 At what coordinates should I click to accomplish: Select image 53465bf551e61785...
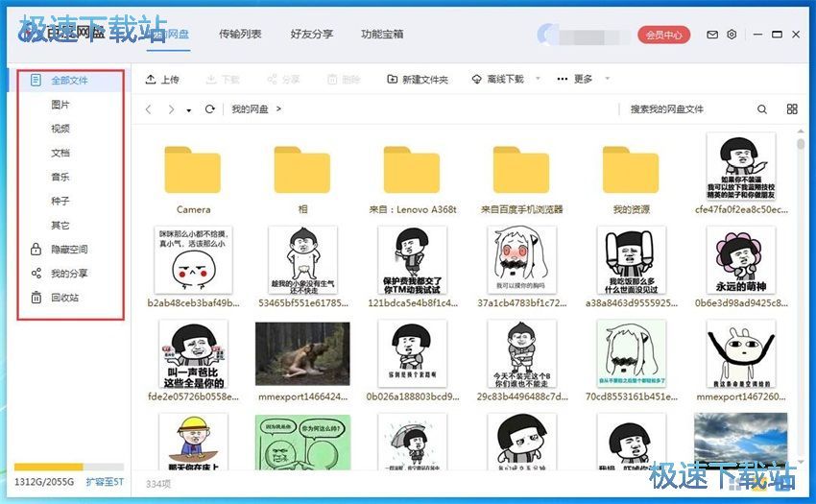[302, 267]
